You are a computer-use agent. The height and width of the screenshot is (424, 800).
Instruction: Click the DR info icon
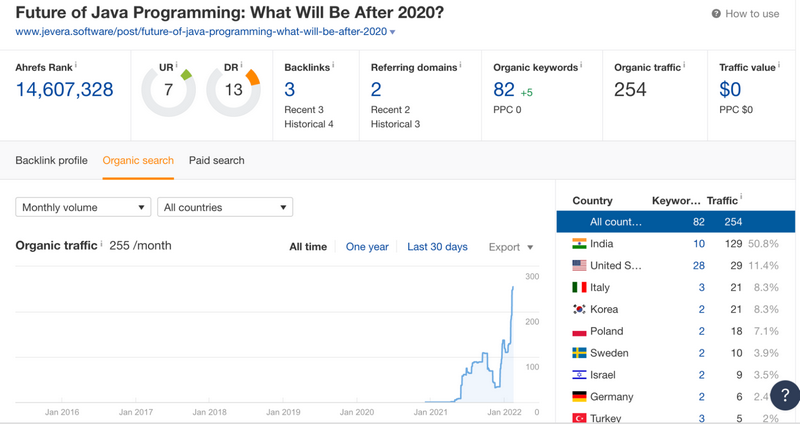[241, 64]
